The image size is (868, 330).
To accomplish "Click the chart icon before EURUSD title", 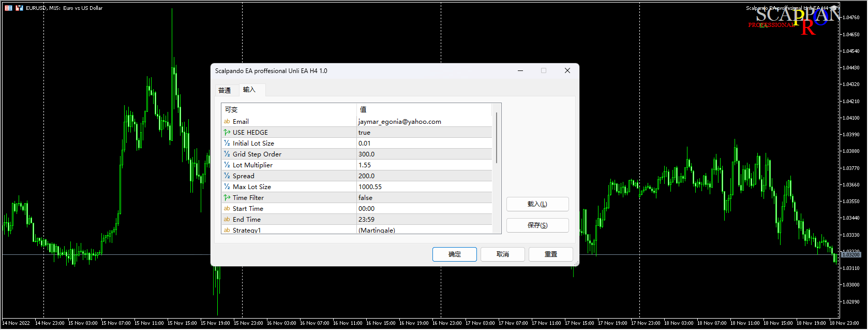I will click(x=19, y=8).
